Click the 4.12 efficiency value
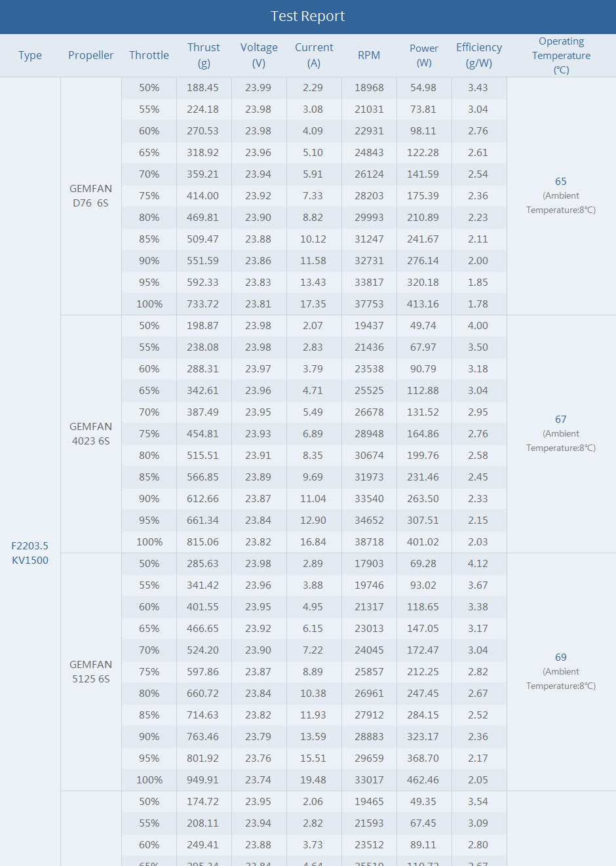The image size is (616, 866). coord(478,564)
